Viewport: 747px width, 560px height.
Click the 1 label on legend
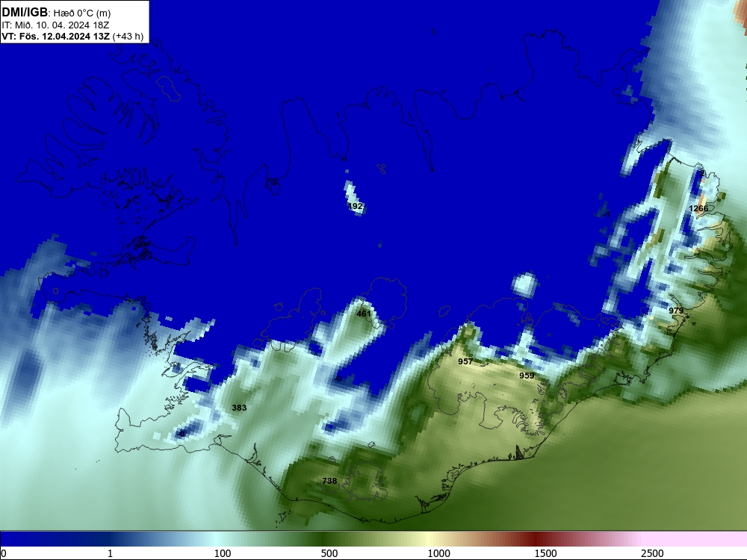pyautogui.click(x=110, y=553)
